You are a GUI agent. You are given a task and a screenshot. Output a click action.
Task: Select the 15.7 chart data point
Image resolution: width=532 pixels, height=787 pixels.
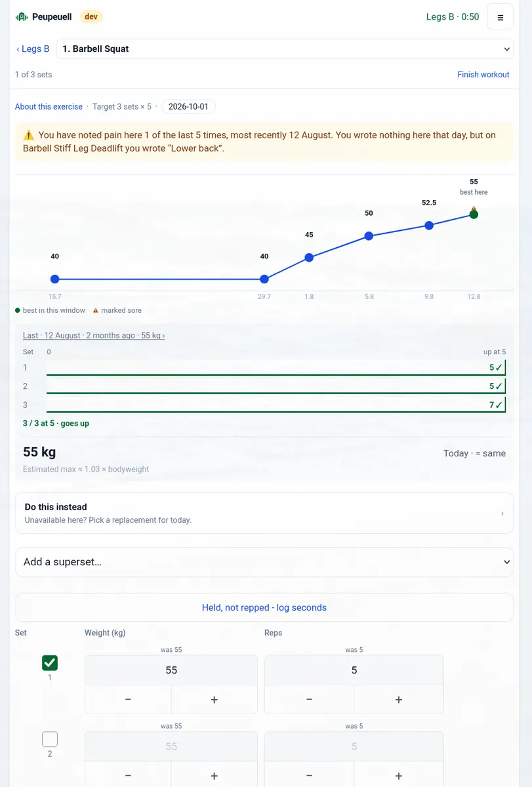point(54,279)
